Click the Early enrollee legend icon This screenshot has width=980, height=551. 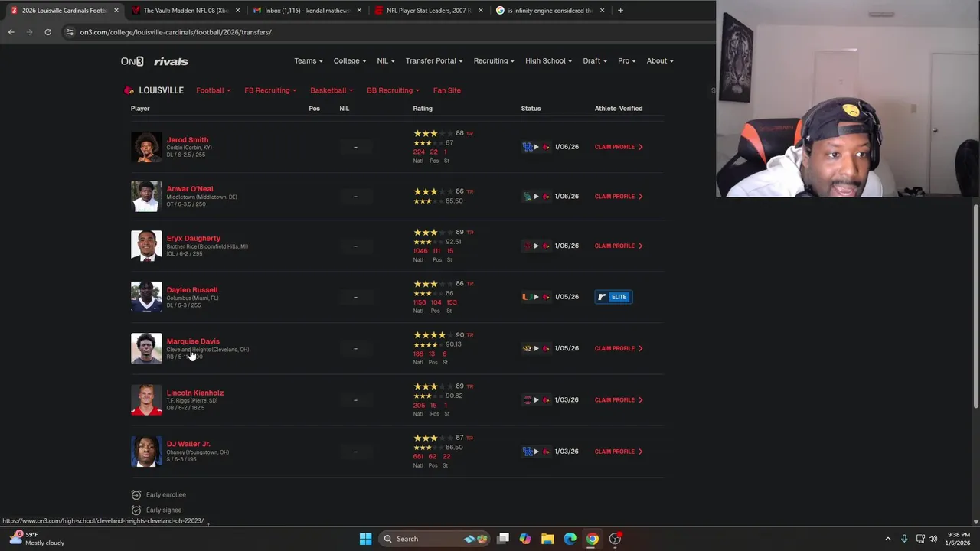(x=136, y=494)
